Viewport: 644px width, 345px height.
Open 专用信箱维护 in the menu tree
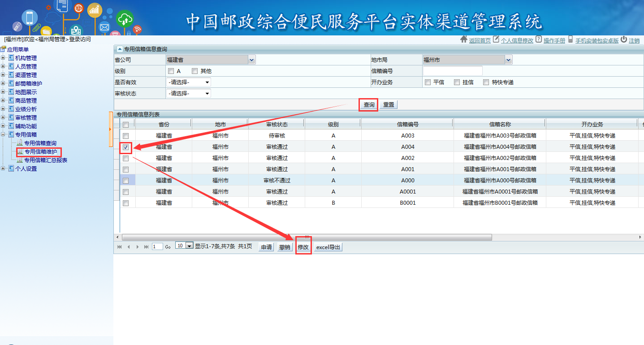(40, 151)
